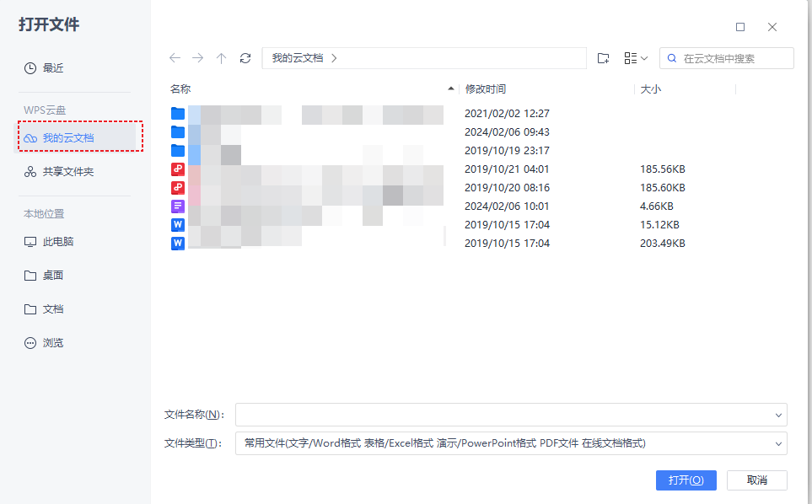The image size is (812, 504).
Task: Expand the 文件名称 dropdown
Action: point(777,415)
